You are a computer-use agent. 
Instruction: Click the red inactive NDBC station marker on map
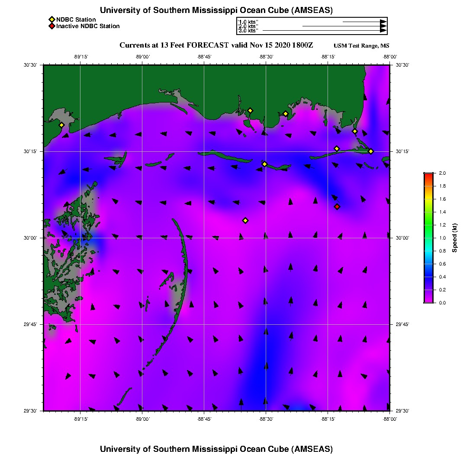(337, 207)
